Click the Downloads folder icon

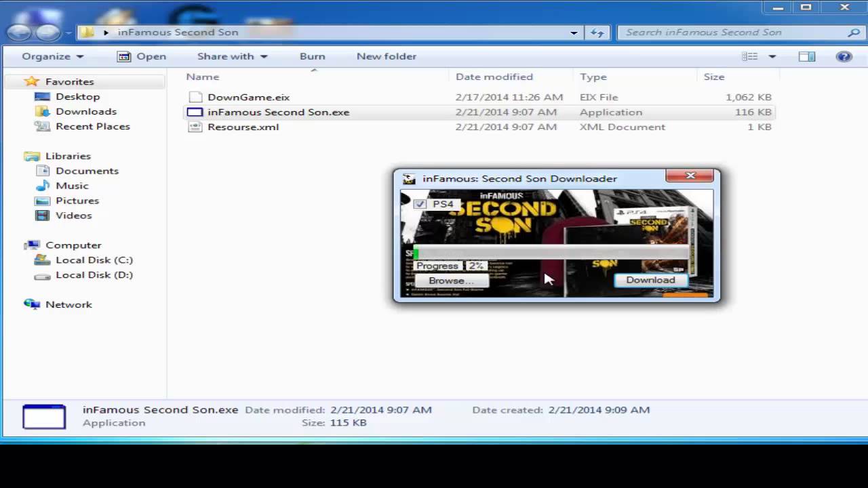click(42, 112)
